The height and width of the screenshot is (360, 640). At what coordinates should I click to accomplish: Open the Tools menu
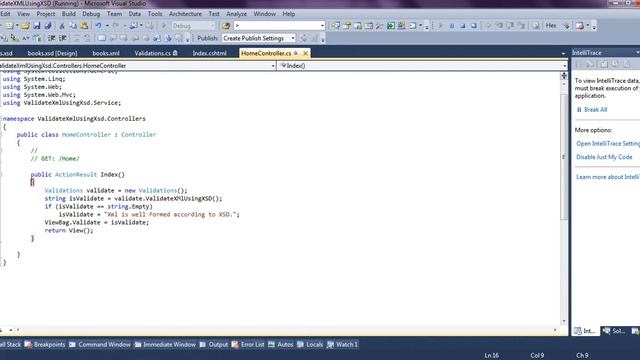coord(155,14)
